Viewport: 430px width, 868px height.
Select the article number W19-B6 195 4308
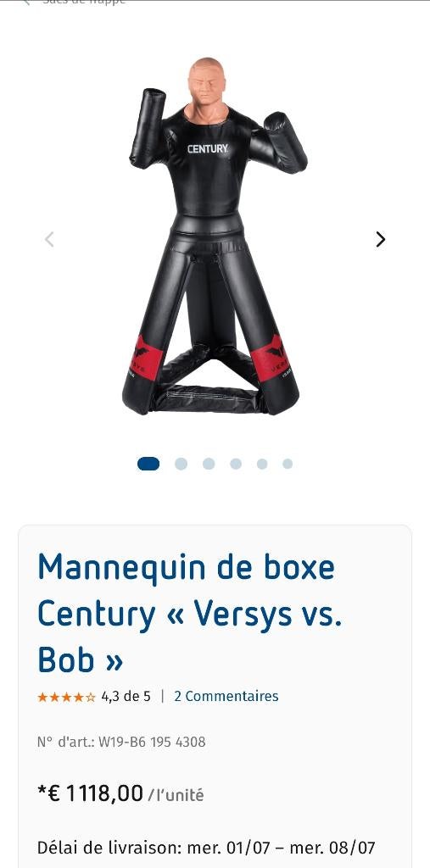tap(152, 742)
